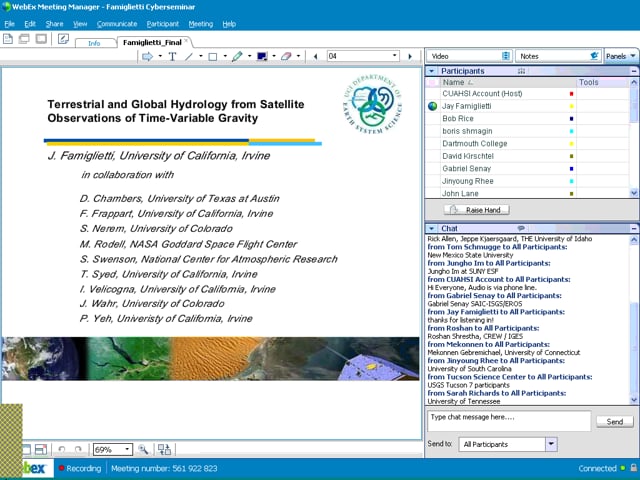Select Bob Rice in participants list

click(x=458, y=118)
